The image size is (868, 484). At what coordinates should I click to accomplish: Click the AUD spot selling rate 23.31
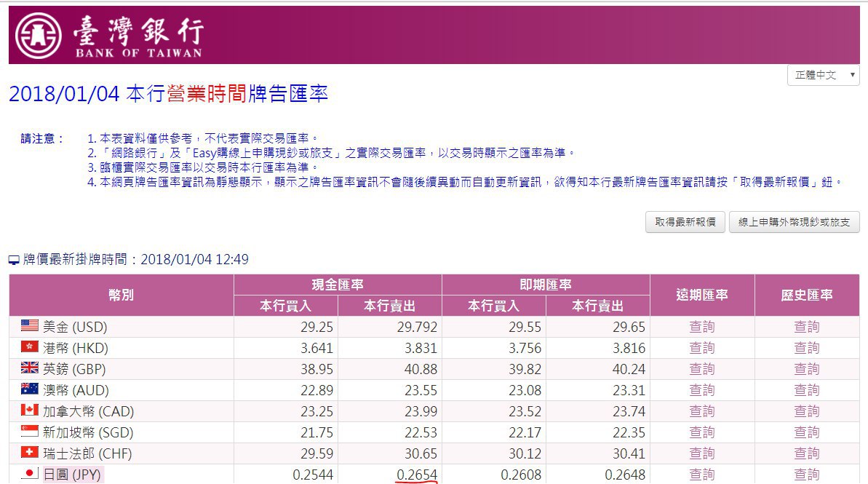pos(629,390)
